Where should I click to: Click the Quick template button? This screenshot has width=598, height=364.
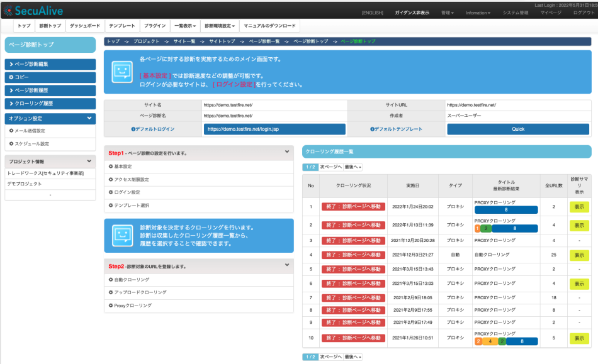(518, 129)
